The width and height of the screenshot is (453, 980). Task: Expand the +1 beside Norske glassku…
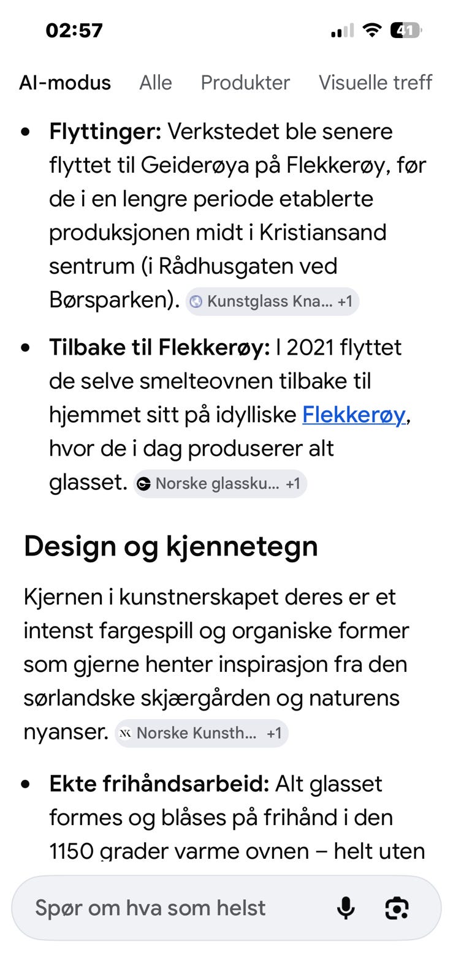pyautogui.click(x=293, y=484)
